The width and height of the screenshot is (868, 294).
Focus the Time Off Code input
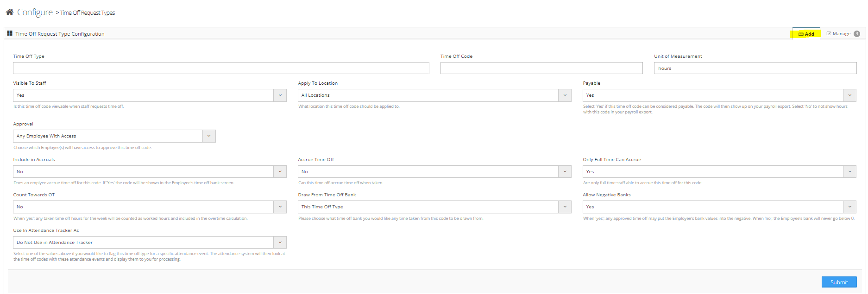[541, 68]
